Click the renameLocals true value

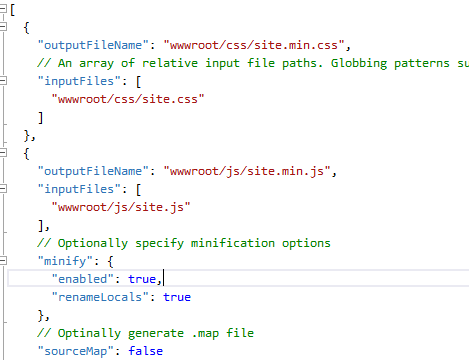point(177,297)
